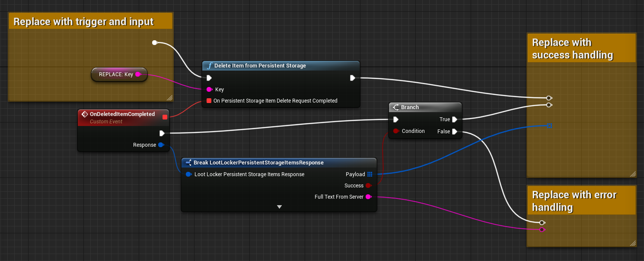Click the Success boolean output pin
The image size is (644, 261).
tap(368, 186)
